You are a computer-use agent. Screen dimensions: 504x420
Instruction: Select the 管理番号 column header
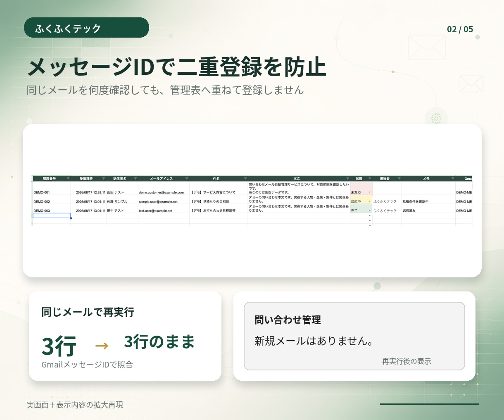[52, 179]
